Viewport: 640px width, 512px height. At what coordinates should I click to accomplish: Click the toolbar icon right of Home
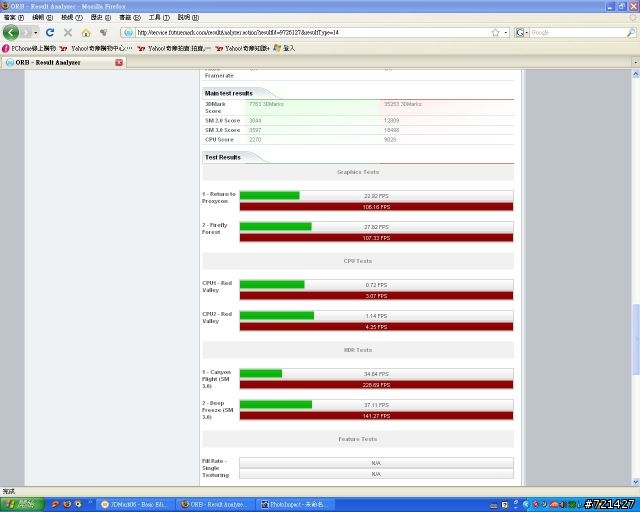[103, 32]
